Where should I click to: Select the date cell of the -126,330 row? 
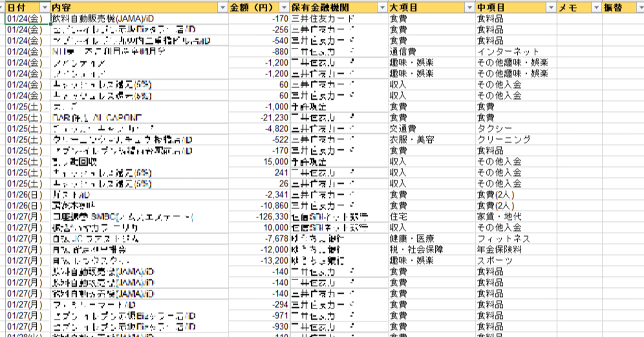tap(28, 217)
